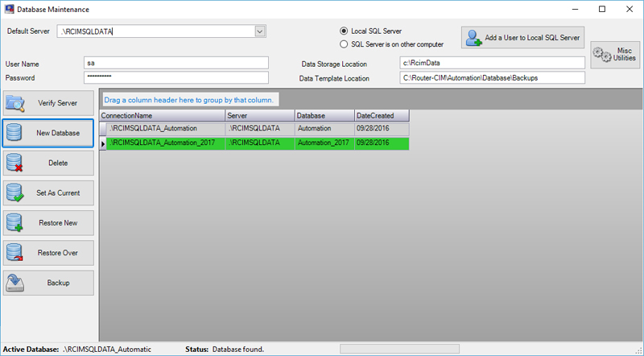Image resolution: width=644 pixels, height=356 pixels.
Task: Click the Password input field
Action: [x=175, y=78]
